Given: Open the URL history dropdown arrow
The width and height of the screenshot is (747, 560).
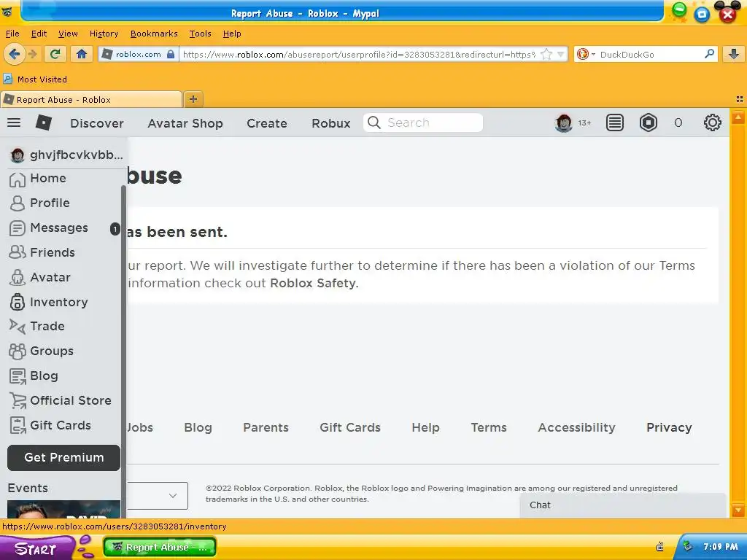Looking at the screenshot, I should point(561,54).
